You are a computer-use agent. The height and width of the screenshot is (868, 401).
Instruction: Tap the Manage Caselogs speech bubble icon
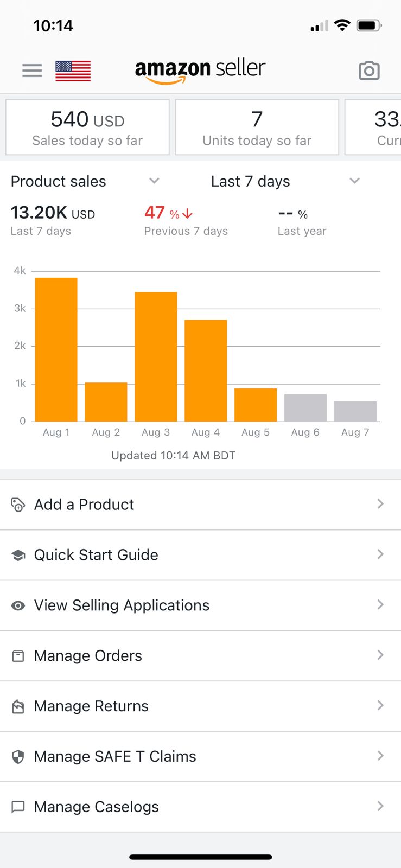point(18,807)
